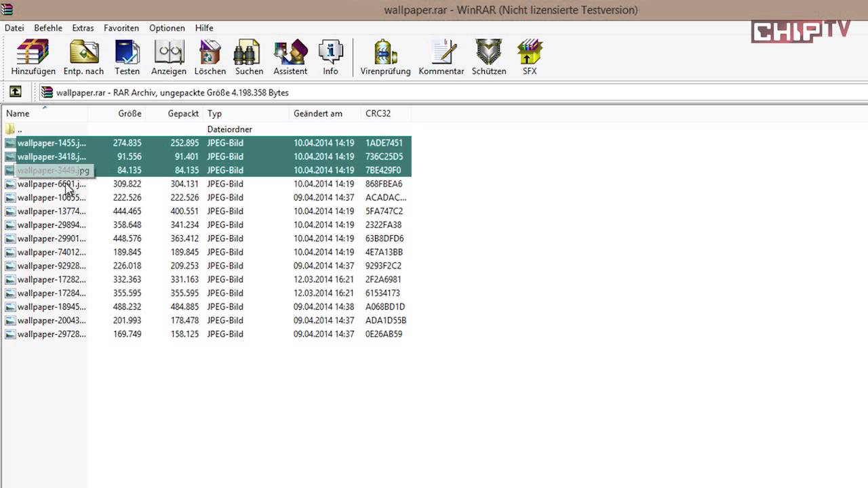Sort by the Größe column header
Screen dimensions: 868x488
coord(117,113)
